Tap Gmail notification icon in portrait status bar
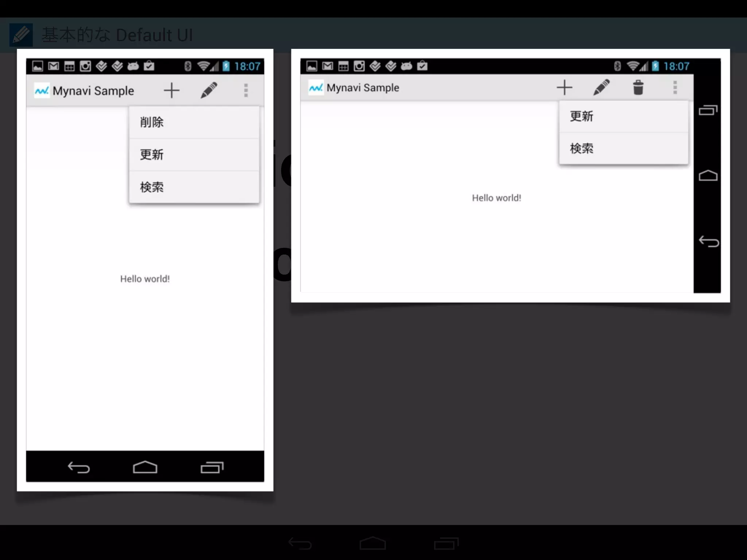Image resolution: width=747 pixels, height=560 pixels. (54, 66)
